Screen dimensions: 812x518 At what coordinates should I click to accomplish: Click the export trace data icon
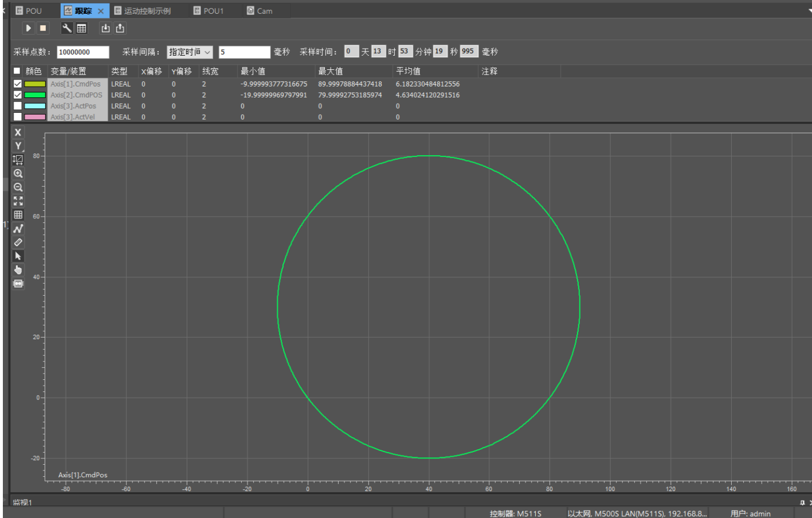coord(120,28)
